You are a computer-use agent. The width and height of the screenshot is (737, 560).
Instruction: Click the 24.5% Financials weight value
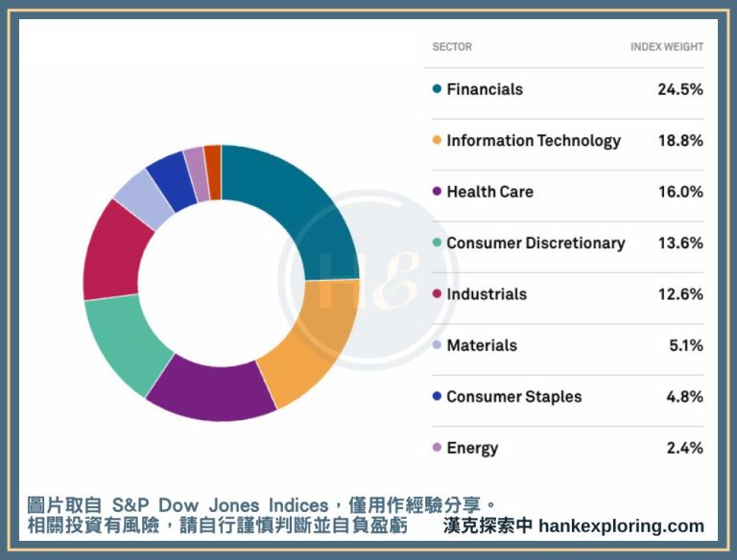pyautogui.click(x=679, y=89)
